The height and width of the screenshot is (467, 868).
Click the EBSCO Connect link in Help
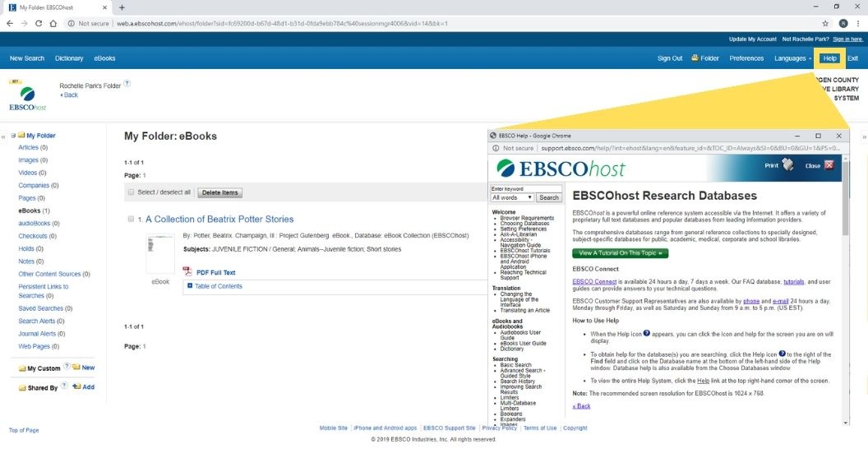coord(594,281)
